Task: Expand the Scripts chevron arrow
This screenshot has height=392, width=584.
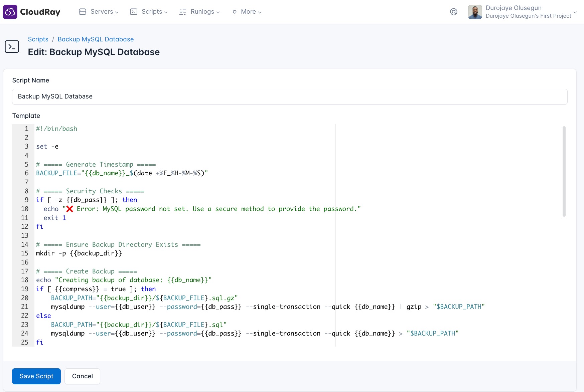Action: (166, 12)
